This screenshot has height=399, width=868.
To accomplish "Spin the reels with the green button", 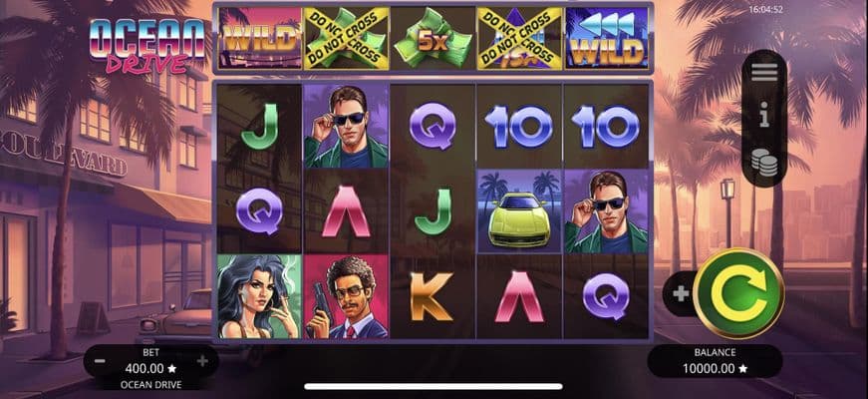I will click(x=737, y=293).
